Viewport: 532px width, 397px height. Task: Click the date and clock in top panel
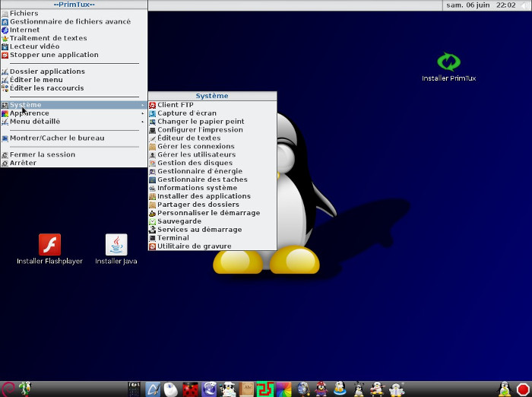pos(480,5)
